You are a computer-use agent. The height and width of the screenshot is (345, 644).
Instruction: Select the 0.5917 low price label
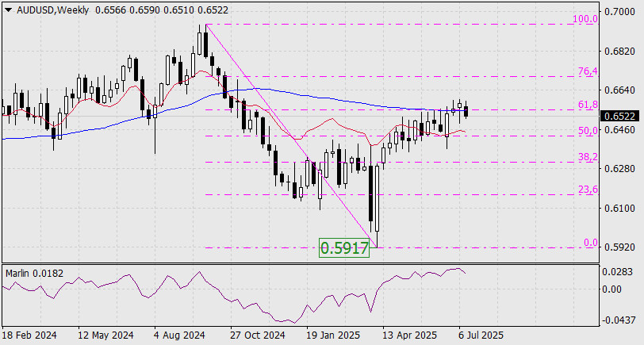[x=344, y=248]
